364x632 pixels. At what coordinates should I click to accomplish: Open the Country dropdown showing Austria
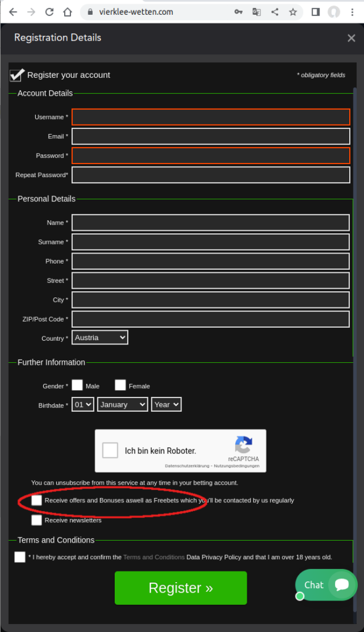coord(100,338)
